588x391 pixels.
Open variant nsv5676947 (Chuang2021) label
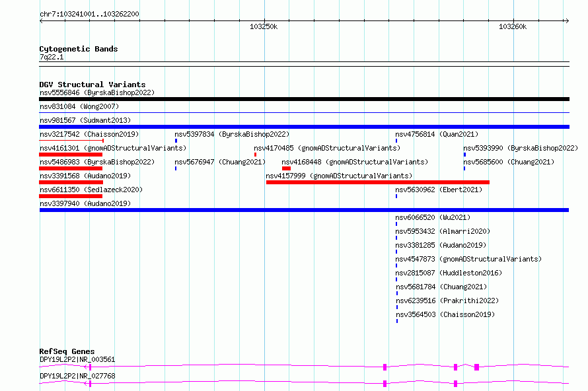(220, 162)
